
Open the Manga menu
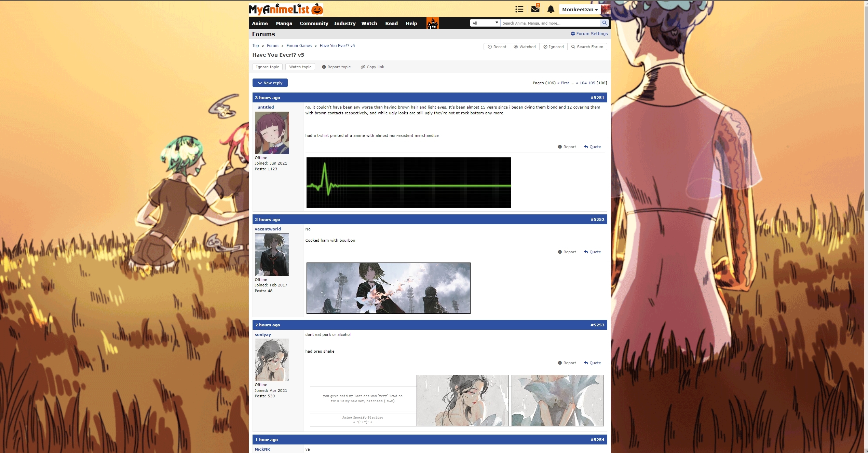[284, 23]
